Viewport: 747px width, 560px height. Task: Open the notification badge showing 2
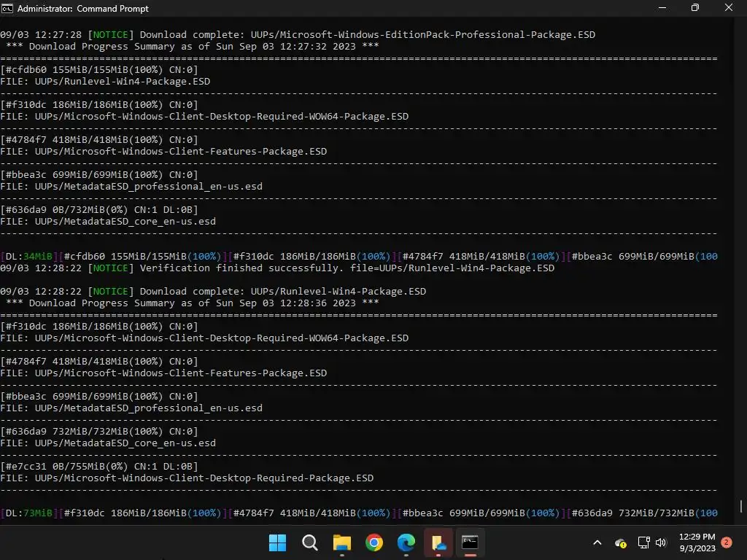727,542
